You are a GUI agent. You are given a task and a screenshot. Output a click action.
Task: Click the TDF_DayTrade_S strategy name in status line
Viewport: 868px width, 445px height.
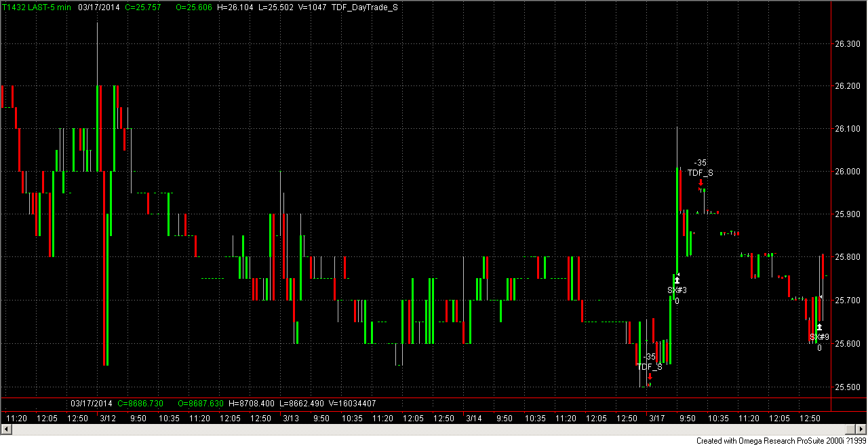click(365, 6)
